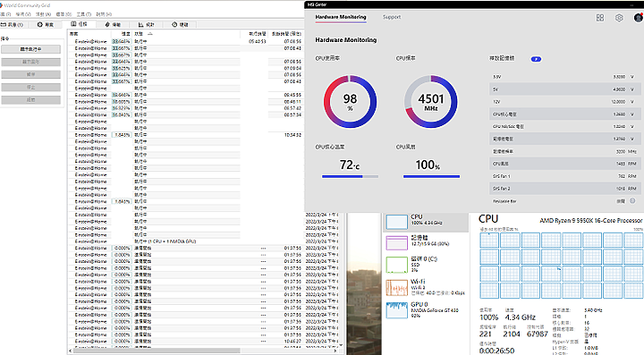Sort tasks by the Project column header

point(89,34)
